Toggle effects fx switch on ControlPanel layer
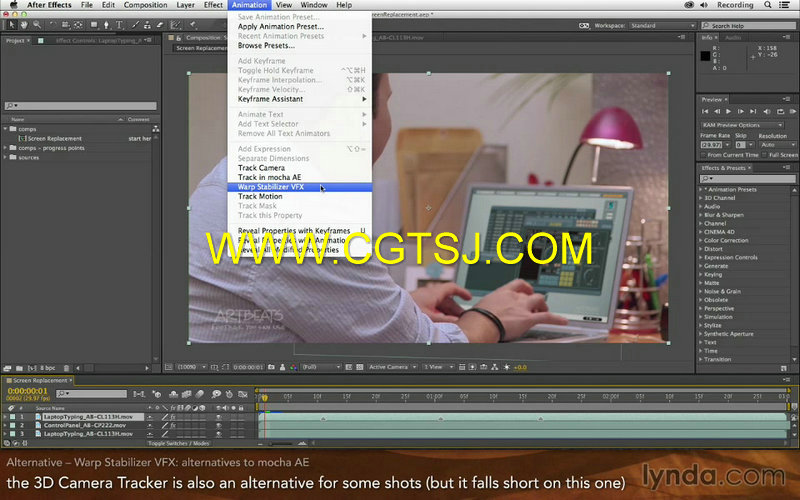Viewport: 800px width, 500px height. (173, 425)
